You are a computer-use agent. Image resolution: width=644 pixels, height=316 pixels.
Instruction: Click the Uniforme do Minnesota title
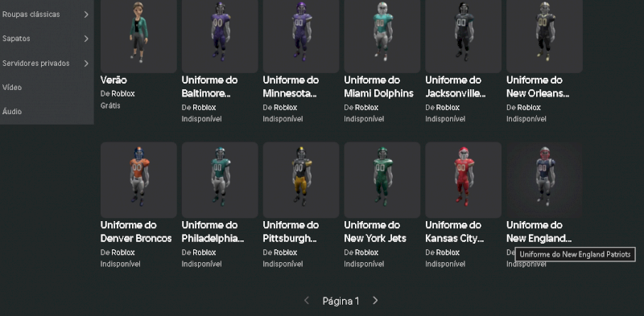(291, 87)
